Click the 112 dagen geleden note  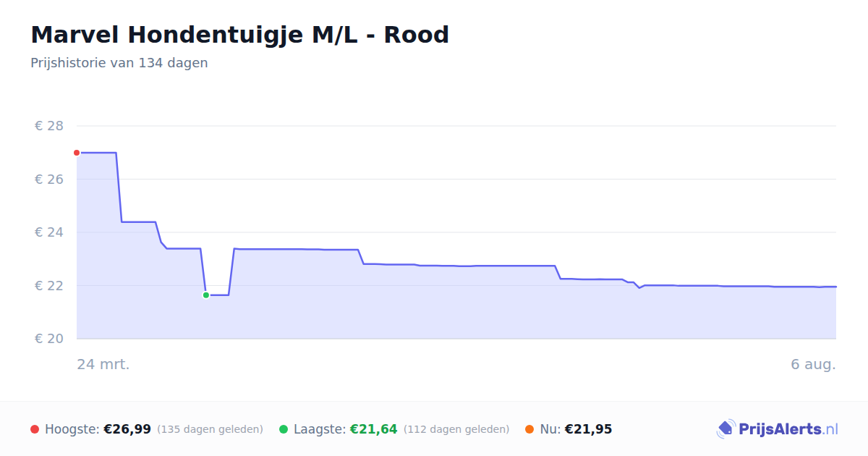(456, 429)
